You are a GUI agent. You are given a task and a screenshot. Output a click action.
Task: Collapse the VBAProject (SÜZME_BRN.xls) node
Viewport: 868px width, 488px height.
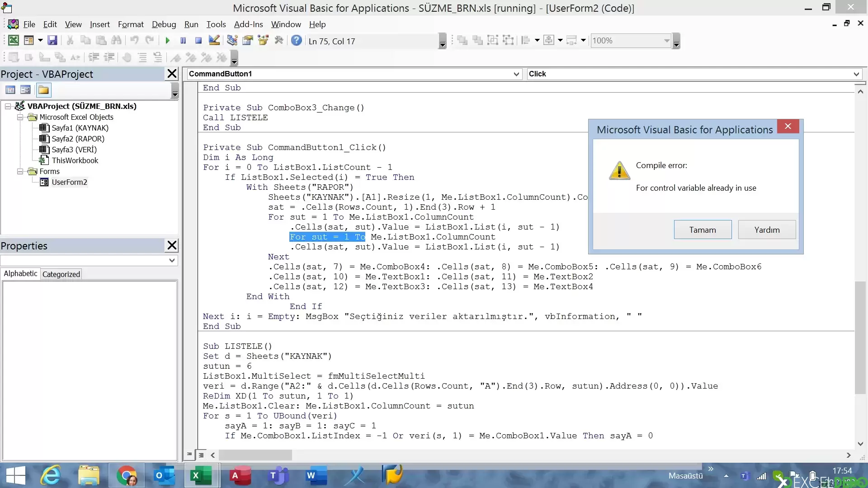[8, 106]
